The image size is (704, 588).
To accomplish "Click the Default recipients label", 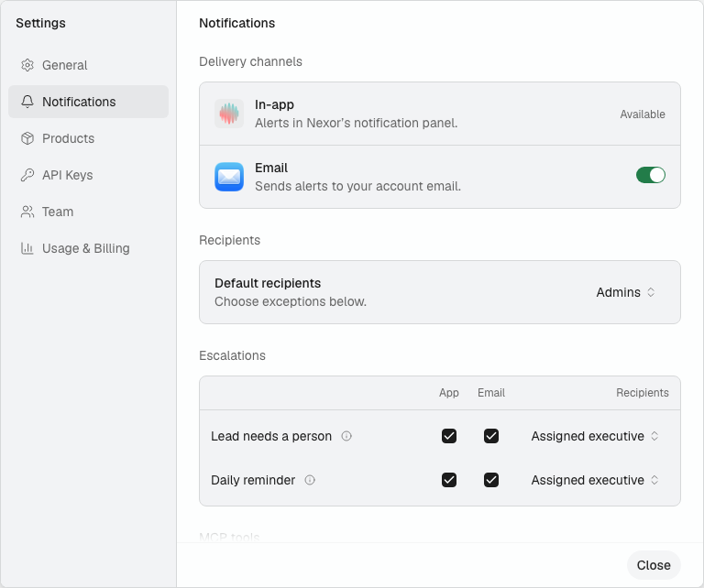I will coord(268,283).
